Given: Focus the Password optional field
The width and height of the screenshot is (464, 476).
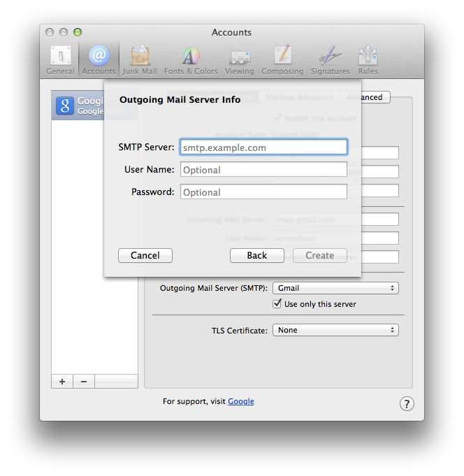Looking at the screenshot, I should click(x=263, y=192).
